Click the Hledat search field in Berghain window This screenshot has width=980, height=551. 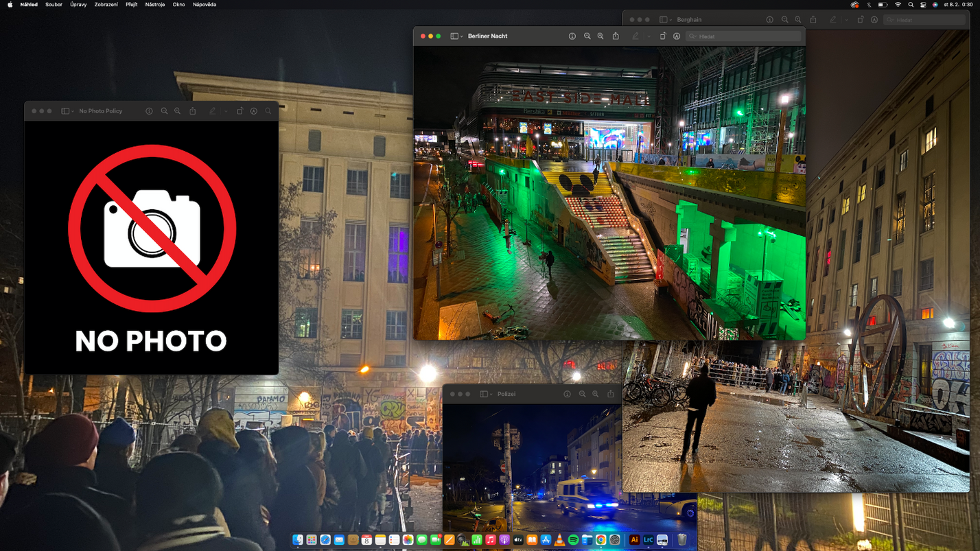pos(925,20)
